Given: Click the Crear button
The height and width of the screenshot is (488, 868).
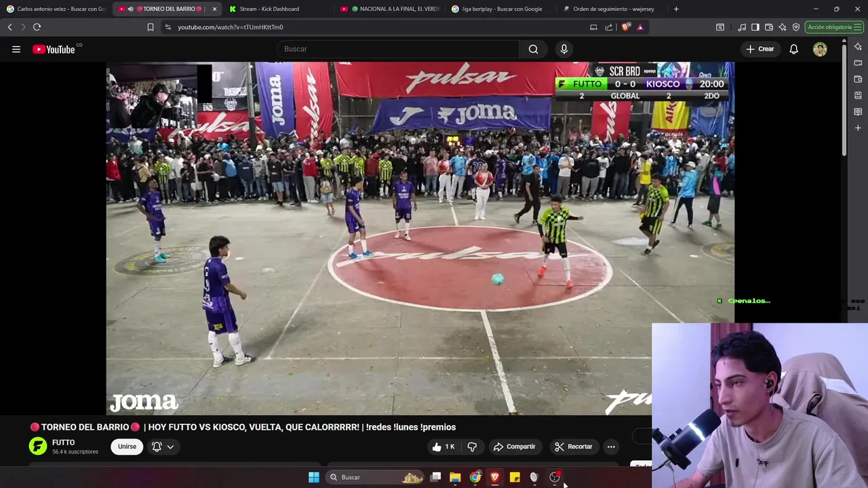Looking at the screenshot, I should coord(759,49).
